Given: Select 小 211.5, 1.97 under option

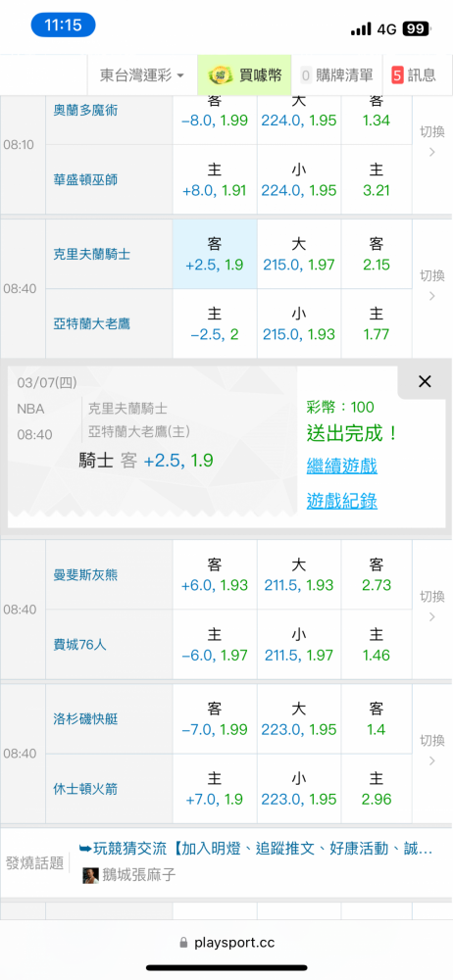Looking at the screenshot, I should (x=299, y=645).
